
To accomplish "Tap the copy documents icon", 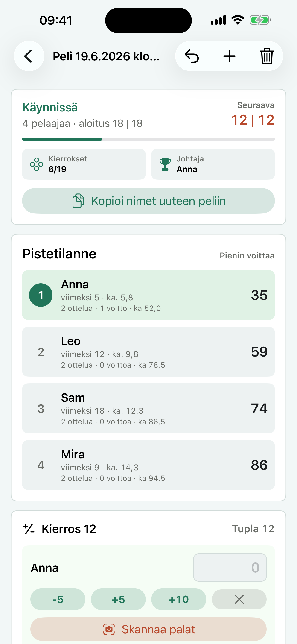I will pyautogui.click(x=78, y=201).
